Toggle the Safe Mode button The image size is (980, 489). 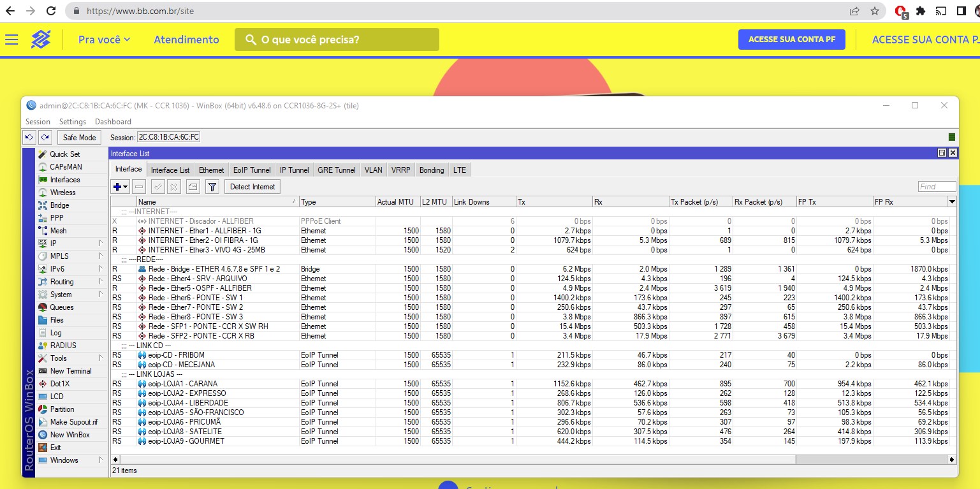[79, 137]
